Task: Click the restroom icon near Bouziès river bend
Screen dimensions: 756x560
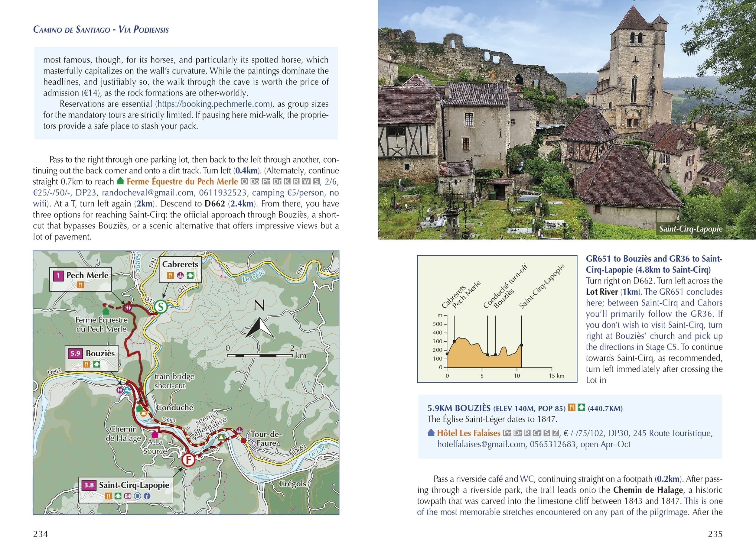Action: coord(119,390)
